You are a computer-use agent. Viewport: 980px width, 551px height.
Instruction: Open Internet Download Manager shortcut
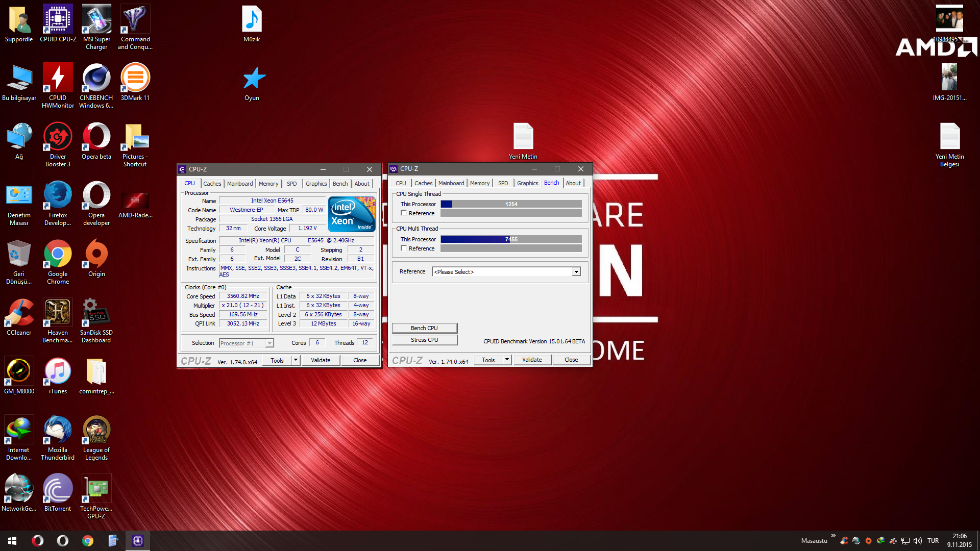19,438
